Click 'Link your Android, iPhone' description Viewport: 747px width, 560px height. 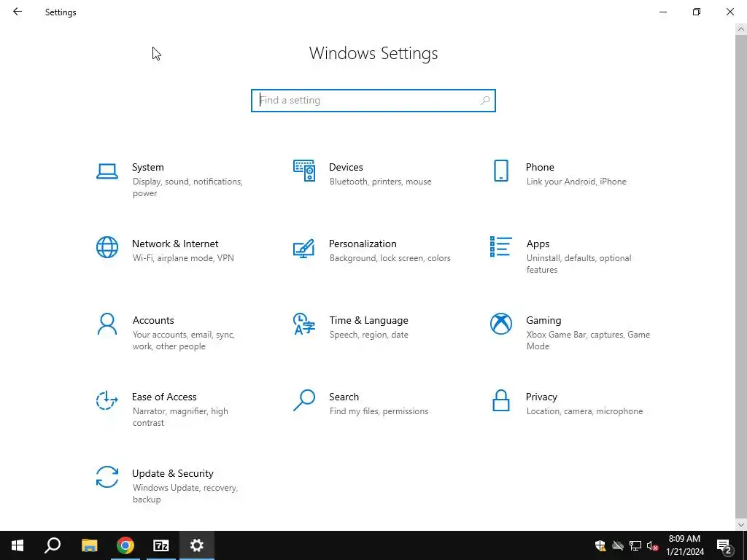pyautogui.click(x=576, y=182)
